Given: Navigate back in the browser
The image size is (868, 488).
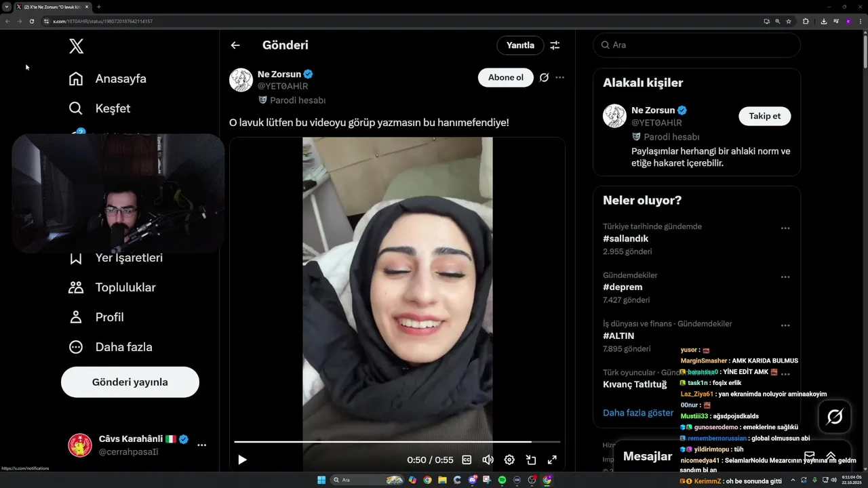Looking at the screenshot, I should point(7,21).
